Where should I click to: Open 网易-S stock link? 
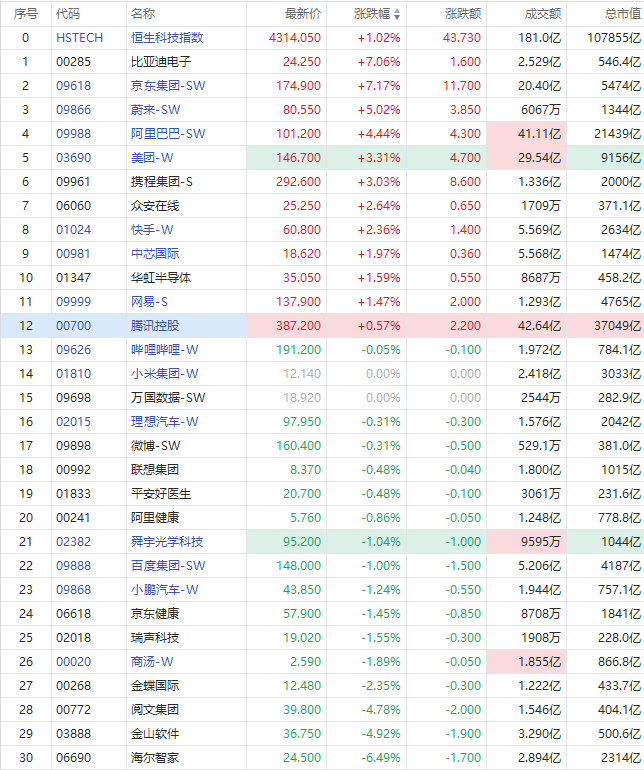[149, 302]
